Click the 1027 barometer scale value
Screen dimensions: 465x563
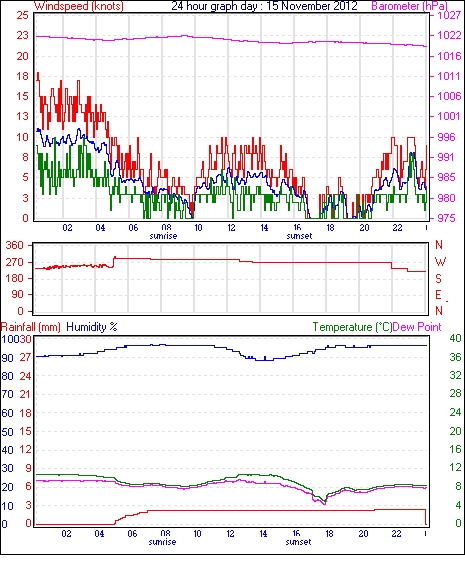pos(449,15)
